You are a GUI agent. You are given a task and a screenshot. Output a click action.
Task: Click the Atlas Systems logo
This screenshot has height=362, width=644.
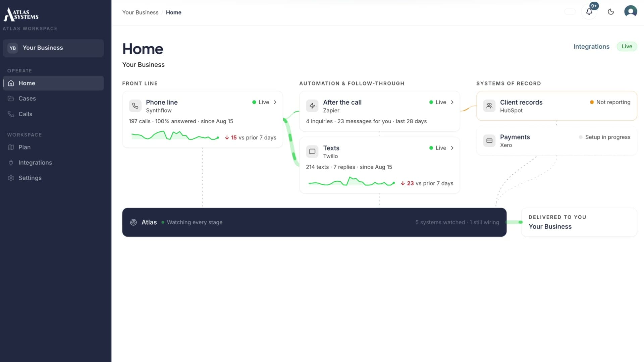coord(21,14)
